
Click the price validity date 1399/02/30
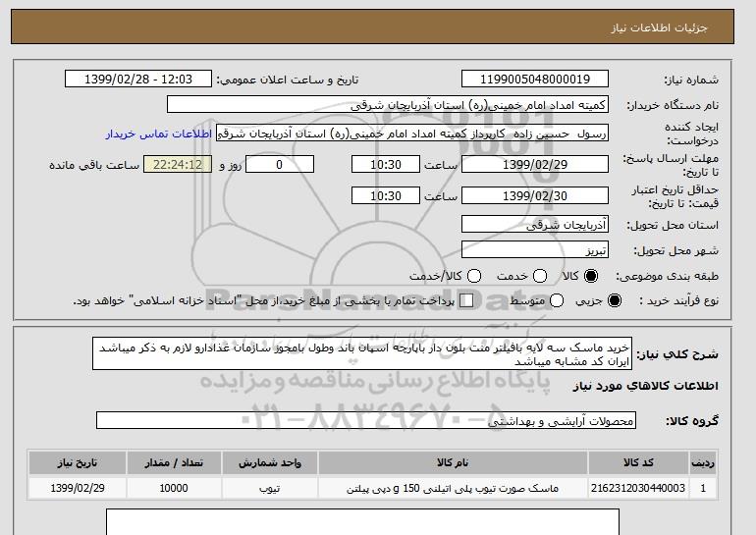point(535,195)
